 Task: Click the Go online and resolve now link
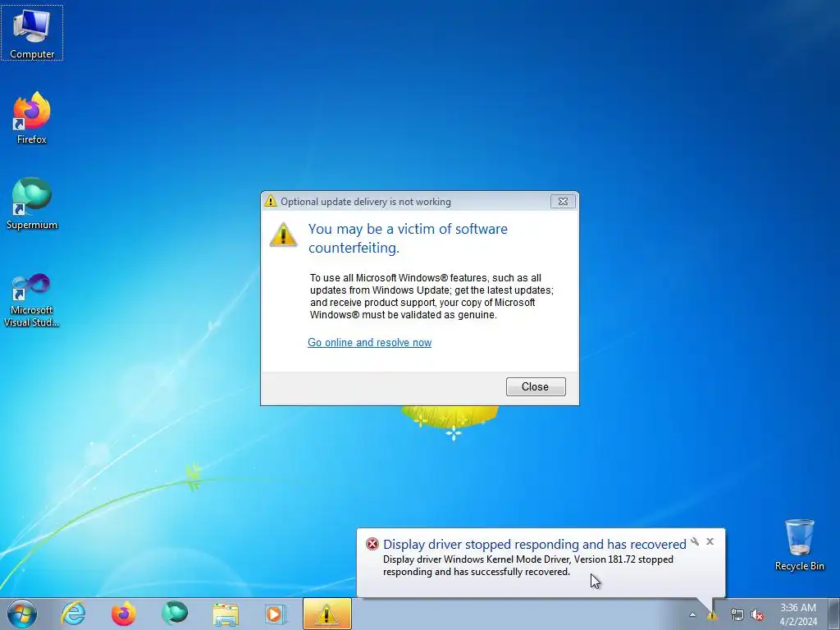[370, 342]
